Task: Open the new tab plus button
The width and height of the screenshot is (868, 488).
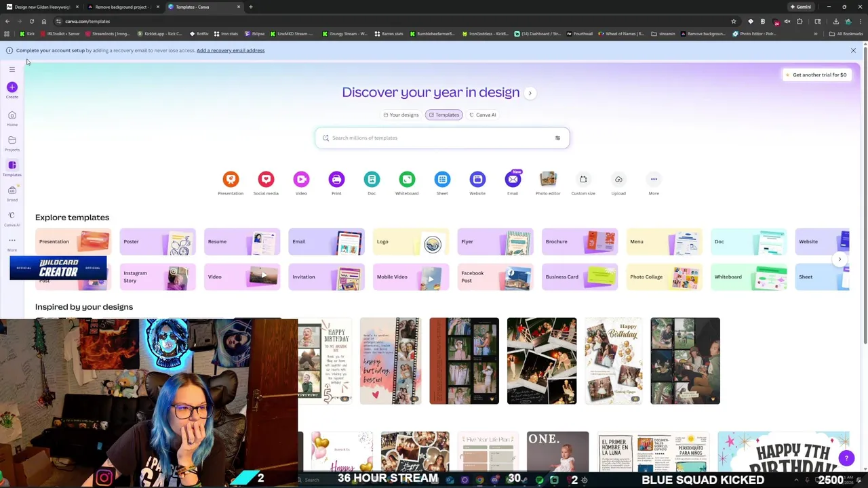Action: 250,7
